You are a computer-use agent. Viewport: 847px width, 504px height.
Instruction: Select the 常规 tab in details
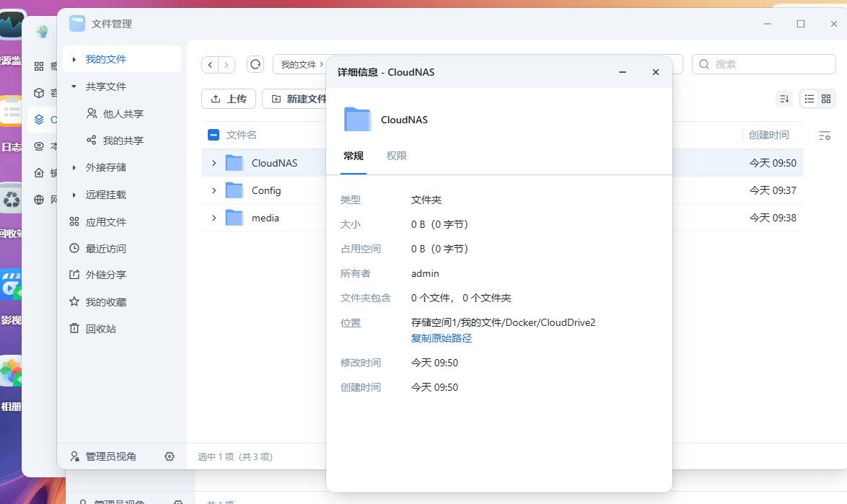(354, 156)
